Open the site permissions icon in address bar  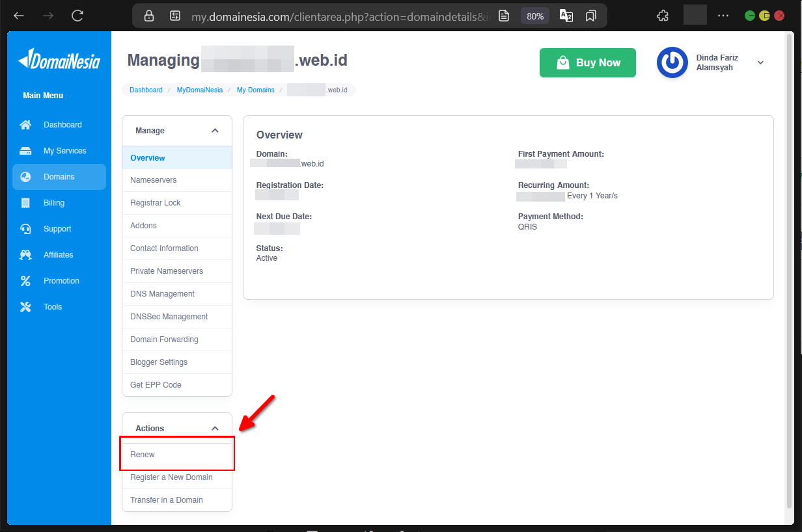point(174,16)
